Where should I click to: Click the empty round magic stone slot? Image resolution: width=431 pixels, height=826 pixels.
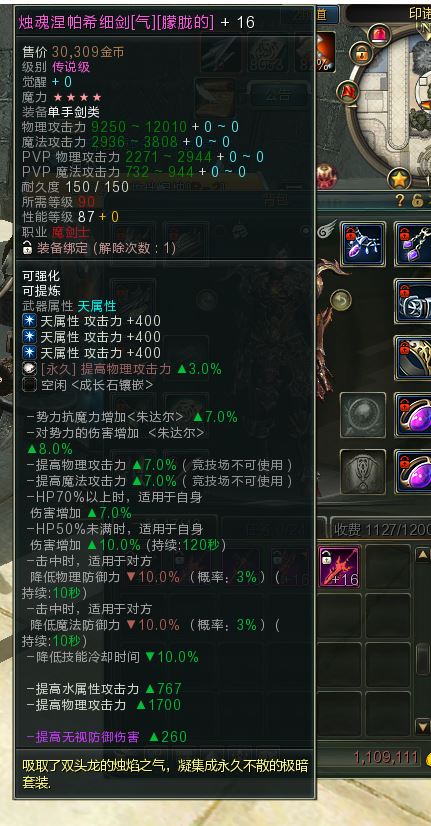363,415
